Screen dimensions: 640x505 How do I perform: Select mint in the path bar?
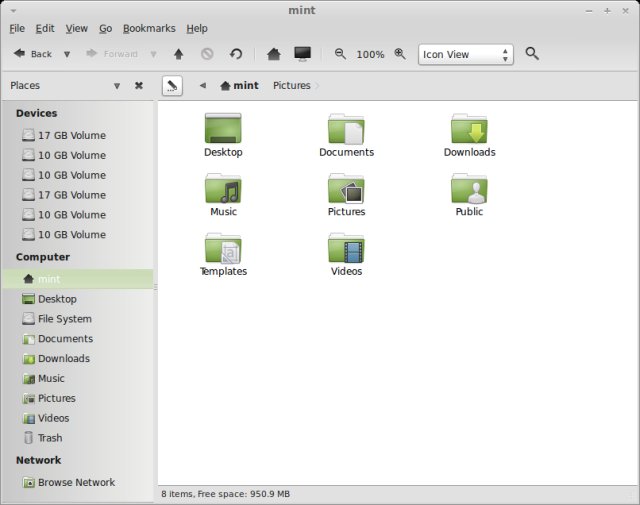click(239, 85)
